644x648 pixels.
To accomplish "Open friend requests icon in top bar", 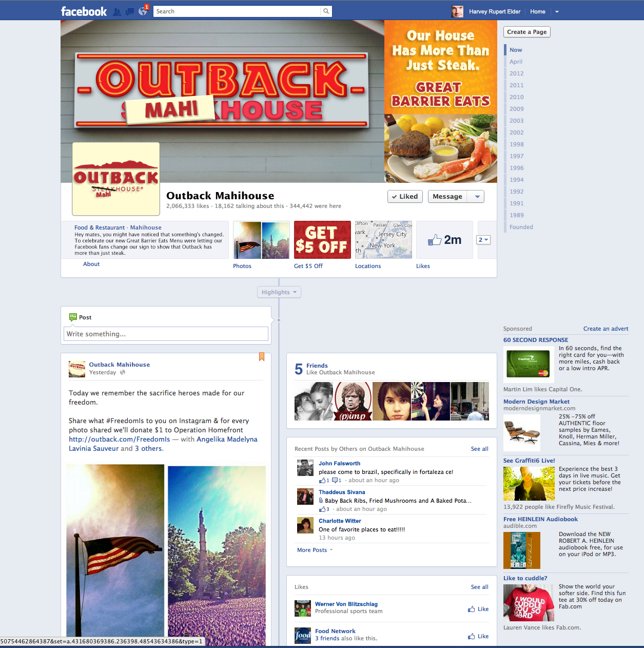I will [x=117, y=11].
